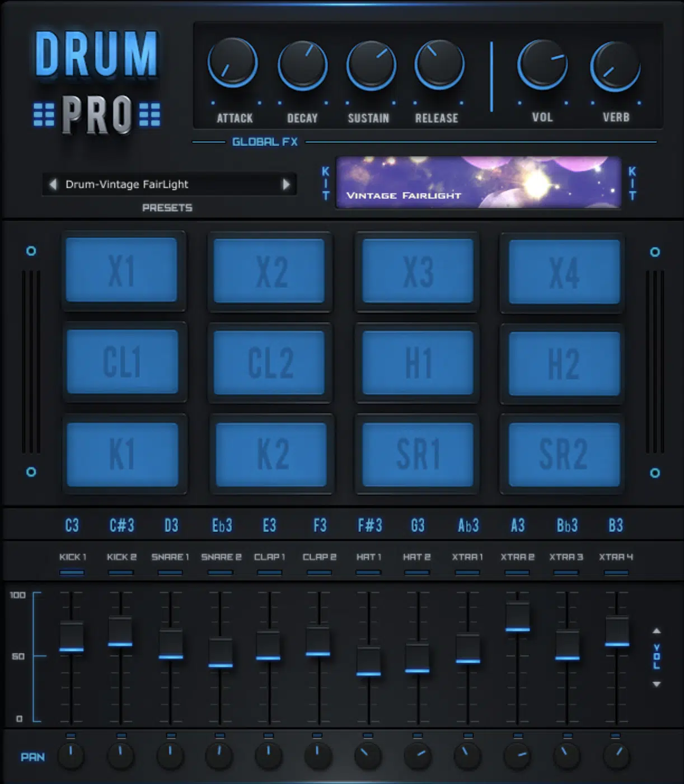The width and height of the screenshot is (684, 784).
Task: Click the Xtra 2 pan knob
Action: click(517, 755)
